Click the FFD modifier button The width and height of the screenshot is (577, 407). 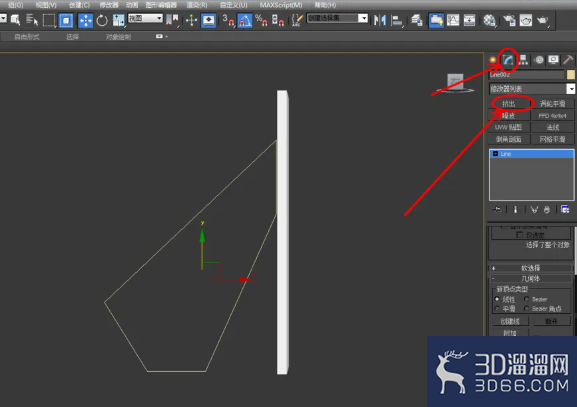tap(553, 116)
